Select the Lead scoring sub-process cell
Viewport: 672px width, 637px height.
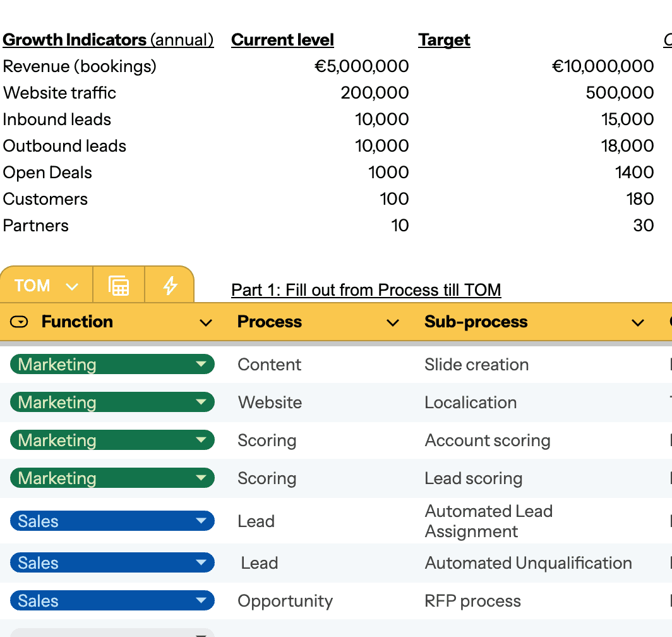coord(474,478)
